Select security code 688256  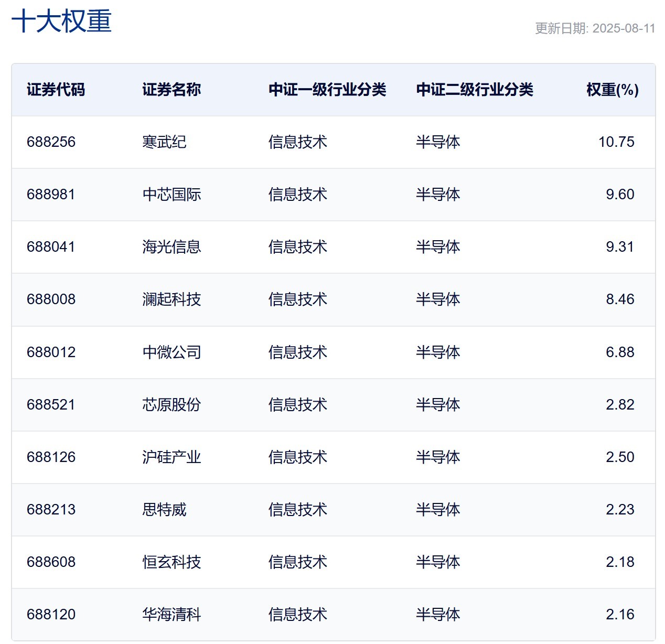(x=51, y=142)
